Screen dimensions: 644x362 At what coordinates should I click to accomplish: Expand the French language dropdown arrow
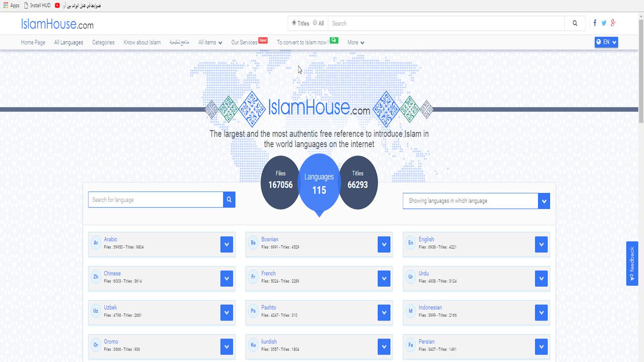coord(384,278)
